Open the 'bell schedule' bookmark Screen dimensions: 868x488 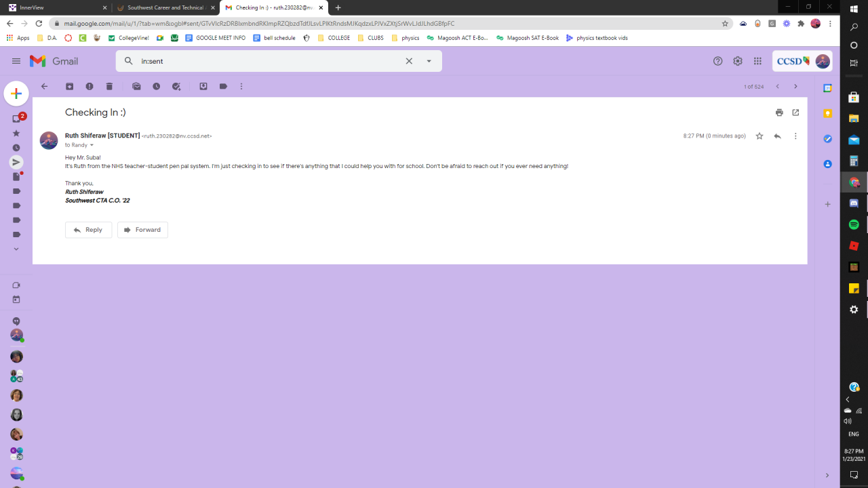click(275, 38)
